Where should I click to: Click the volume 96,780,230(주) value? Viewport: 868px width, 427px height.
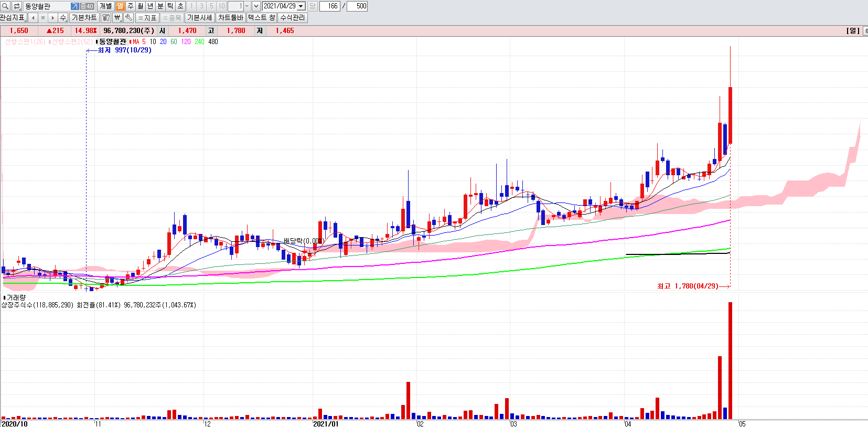[x=128, y=31]
